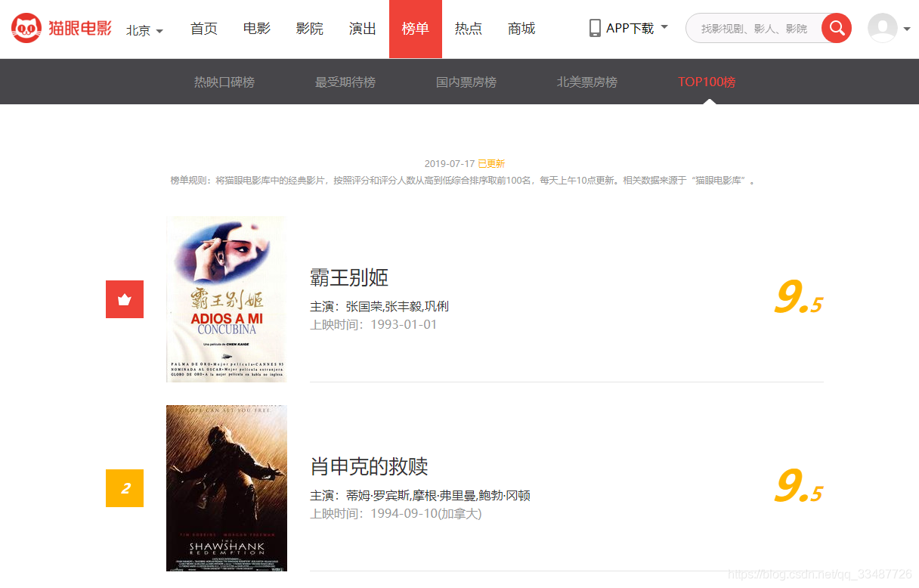Open the 北京 city dropdown
The height and width of the screenshot is (588, 919).
pyautogui.click(x=144, y=30)
